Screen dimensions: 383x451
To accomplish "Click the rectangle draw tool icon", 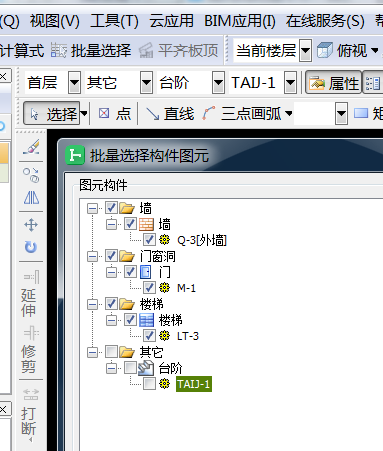I will 361,113.
